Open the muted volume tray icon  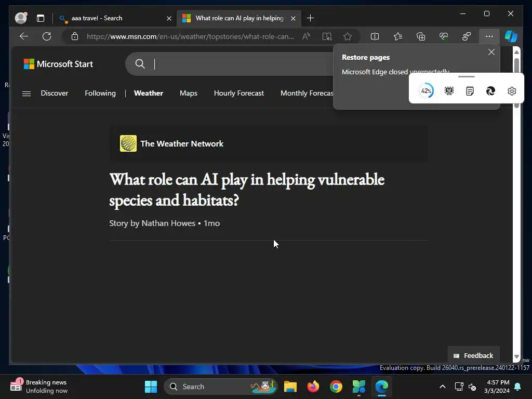tap(472, 387)
